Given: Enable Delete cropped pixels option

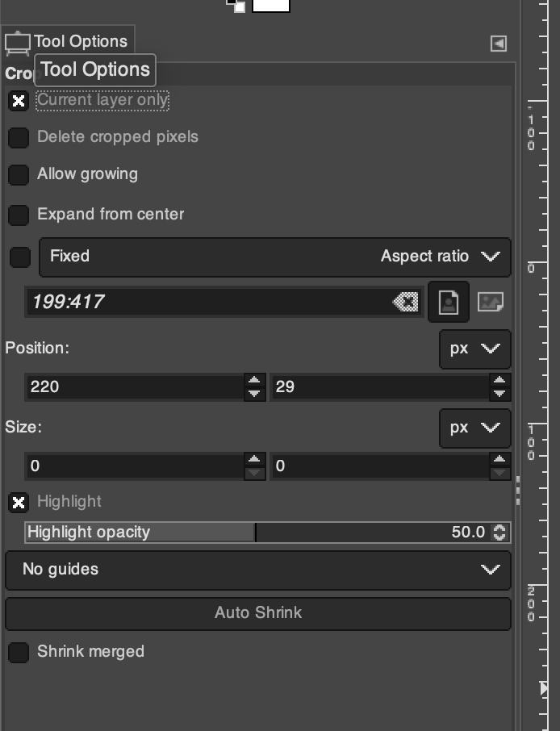Looking at the screenshot, I should (19, 137).
